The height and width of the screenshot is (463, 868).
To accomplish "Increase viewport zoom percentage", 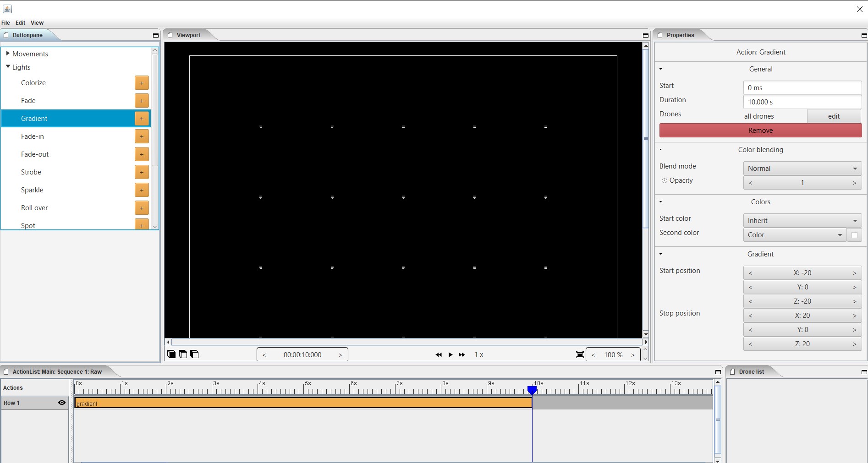I will point(633,355).
